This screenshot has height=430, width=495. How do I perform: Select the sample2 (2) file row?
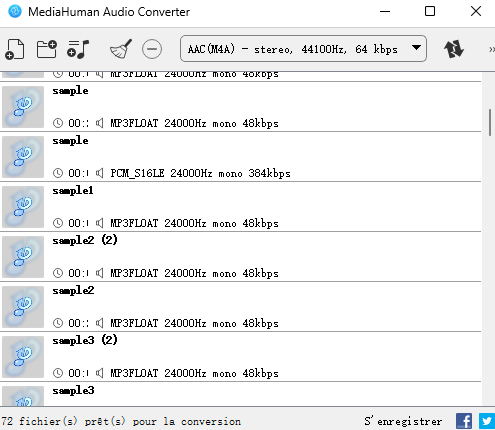tap(241, 257)
